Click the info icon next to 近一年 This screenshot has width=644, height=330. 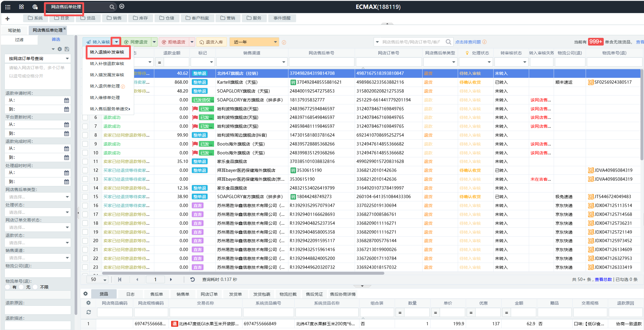click(284, 42)
